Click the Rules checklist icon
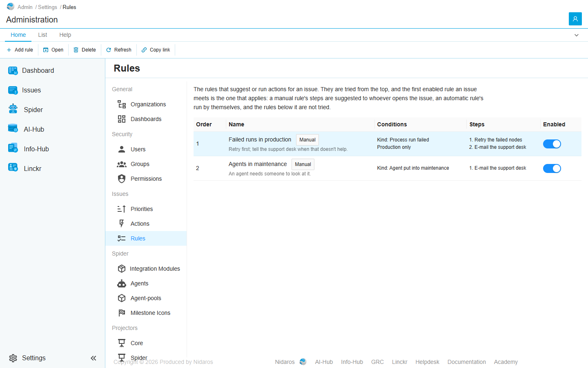Viewport: 588px width, 368px height. [x=122, y=238]
